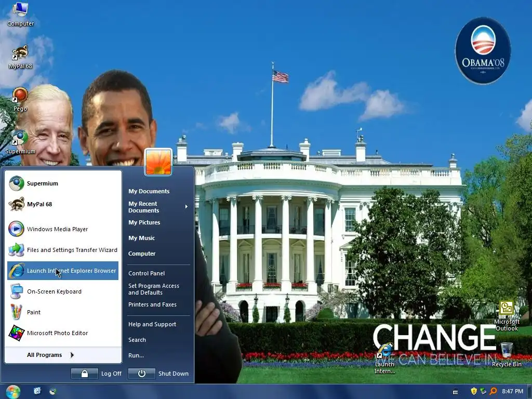Screen dimensions: 532x399
Task: Click the orange magnifier tray icon
Action: pos(493,391)
